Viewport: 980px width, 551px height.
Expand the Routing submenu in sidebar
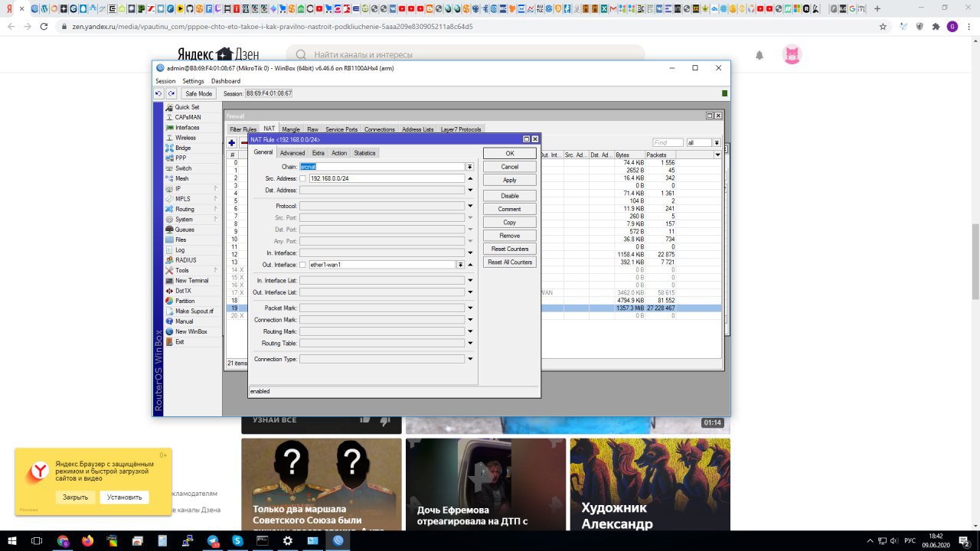coord(215,209)
